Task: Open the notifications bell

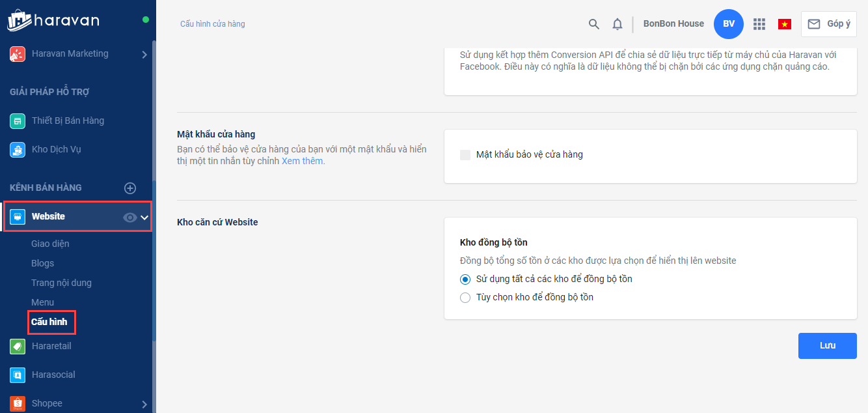Action: [x=617, y=24]
